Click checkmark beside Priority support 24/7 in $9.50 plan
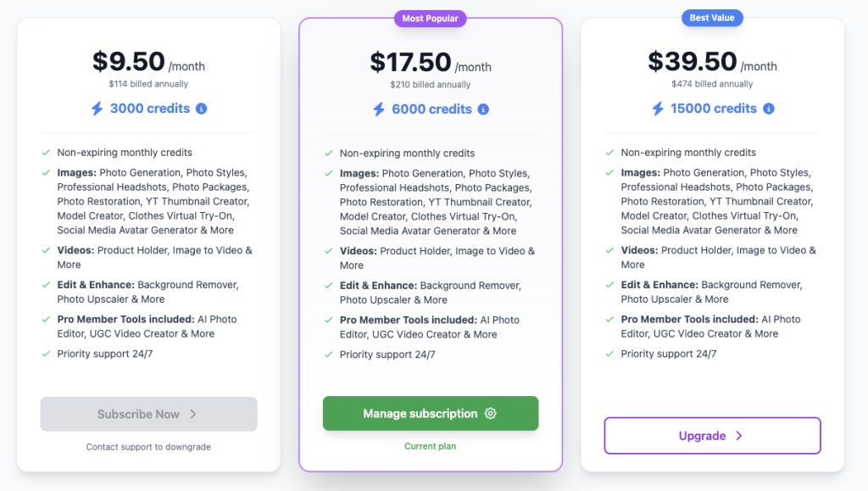 46,354
